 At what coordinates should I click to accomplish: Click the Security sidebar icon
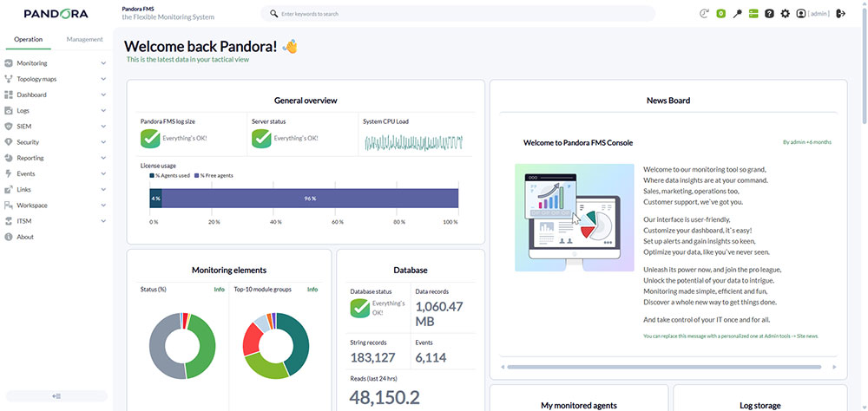[9, 142]
